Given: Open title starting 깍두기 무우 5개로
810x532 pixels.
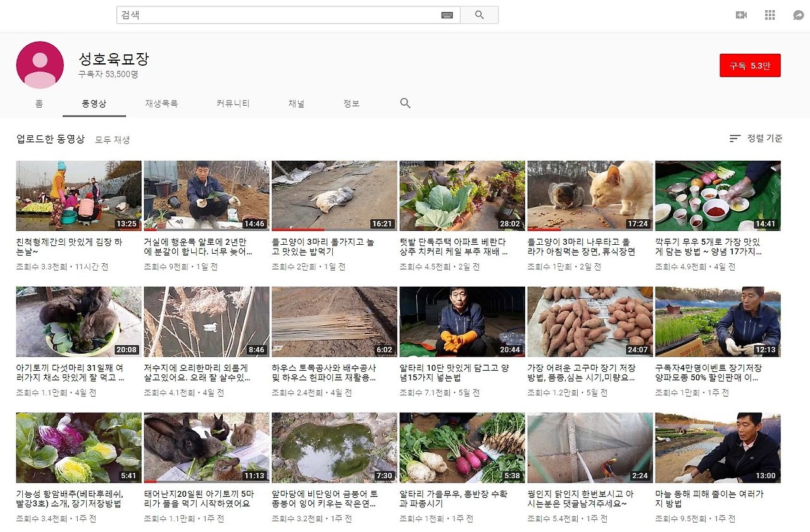Looking at the screenshot, I should click(709, 247).
